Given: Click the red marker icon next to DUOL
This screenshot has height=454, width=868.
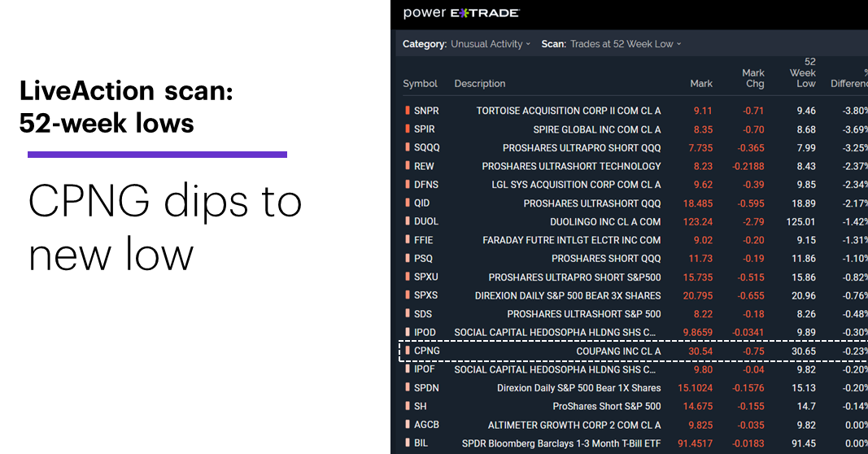Looking at the screenshot, I should click(x=408, y=221).
